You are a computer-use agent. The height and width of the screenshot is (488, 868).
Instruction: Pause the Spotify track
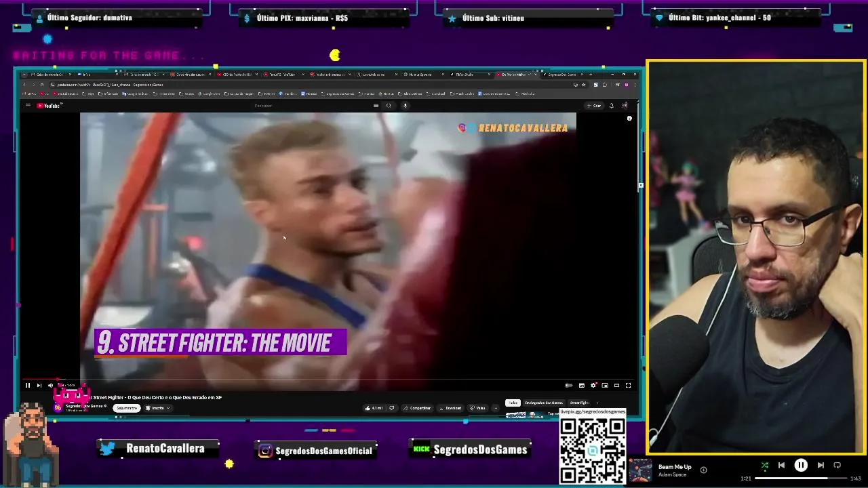pyautogui.click(x=801, y=466)
